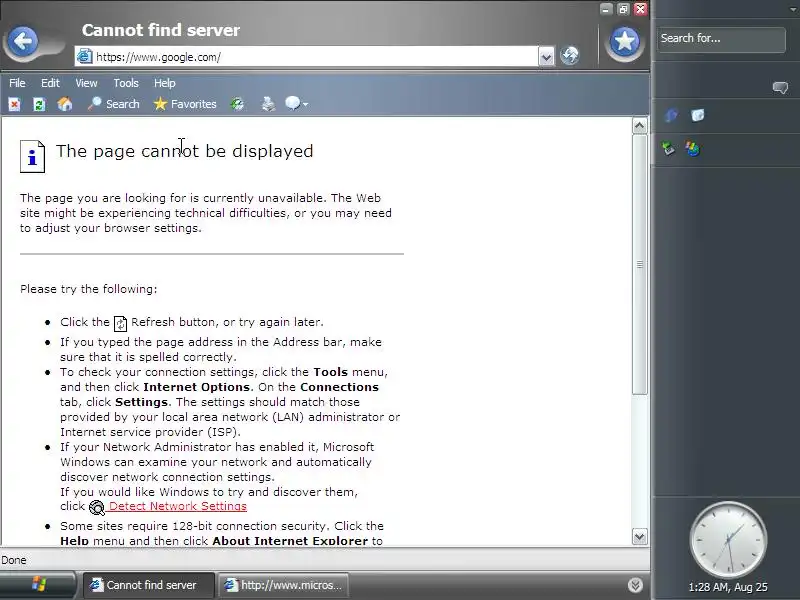Click The page cannot be displayed heading
The width and height of the screenshot is (800, 600).
coord(184,151)
